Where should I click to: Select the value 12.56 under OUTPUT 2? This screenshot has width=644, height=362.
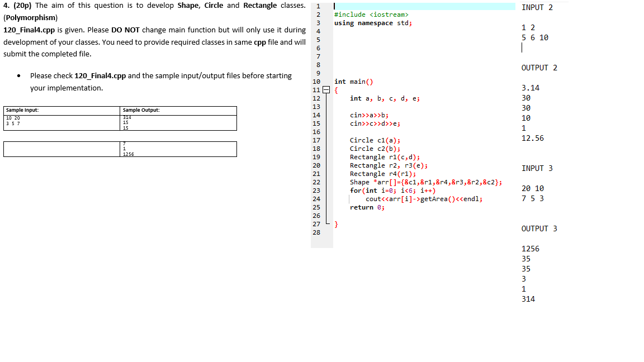tap(532, 138)
